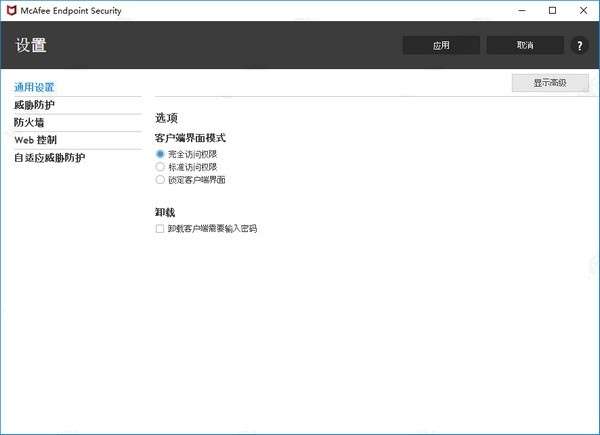Image resolution: width=600 pixels, height=435 pixels.
Task: Expand advanced settings with 显示高级 button
Action: point(550,83)
